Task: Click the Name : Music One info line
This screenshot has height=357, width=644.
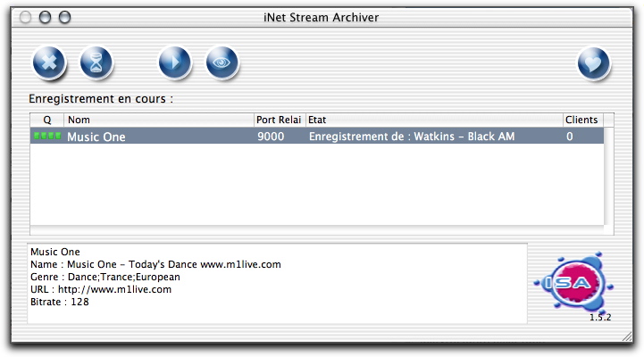Action: [x=155, y=264]
